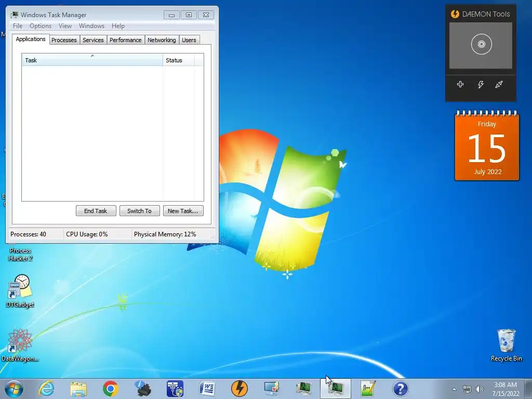This screenshot has width=532, height=399.
Task: Click the unmount plug icon in DAEMON Tools gadget
Action: pos(499,84)
